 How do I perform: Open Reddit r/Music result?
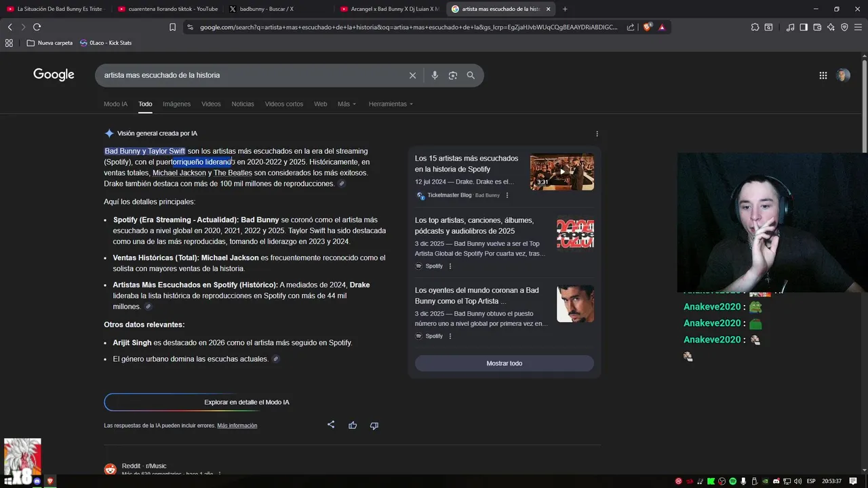pyautogui.click(x=144, y=466)
